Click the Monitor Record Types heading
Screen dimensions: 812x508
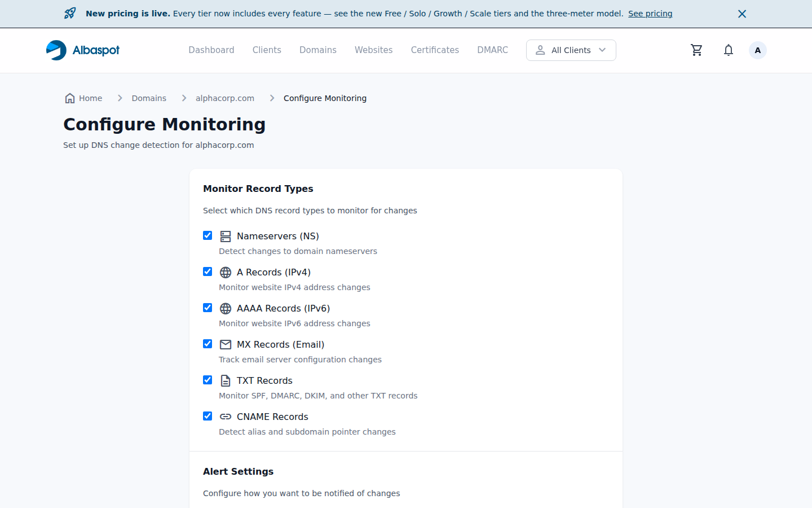[x=258, y=189]
